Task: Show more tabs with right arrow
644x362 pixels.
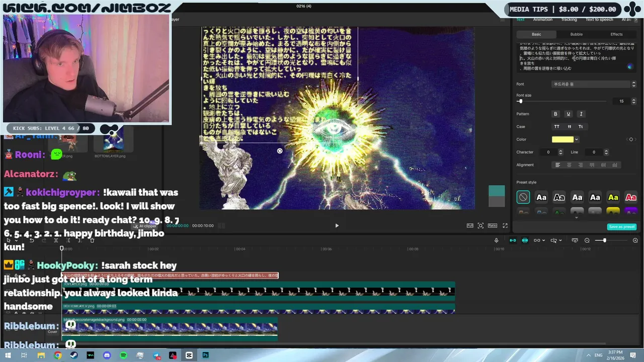Action: tap(635, 20)
